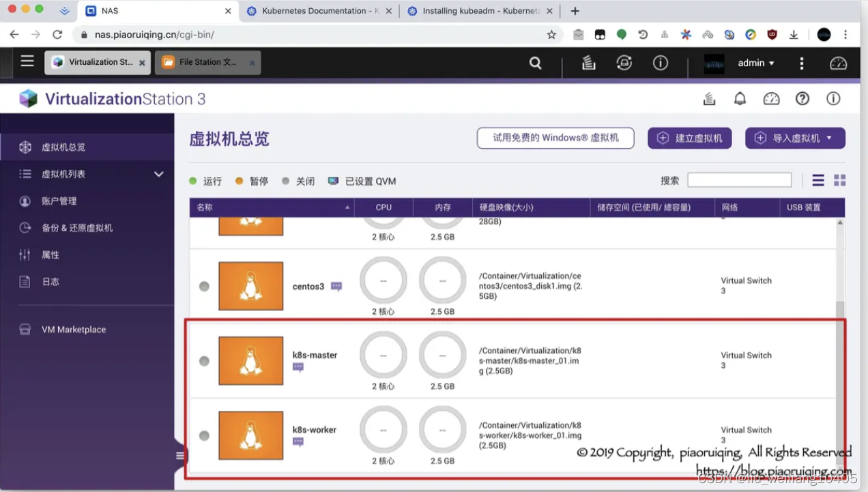Open the centos3 VM name link
Screen dimensions: 868x492
point(308,287)
